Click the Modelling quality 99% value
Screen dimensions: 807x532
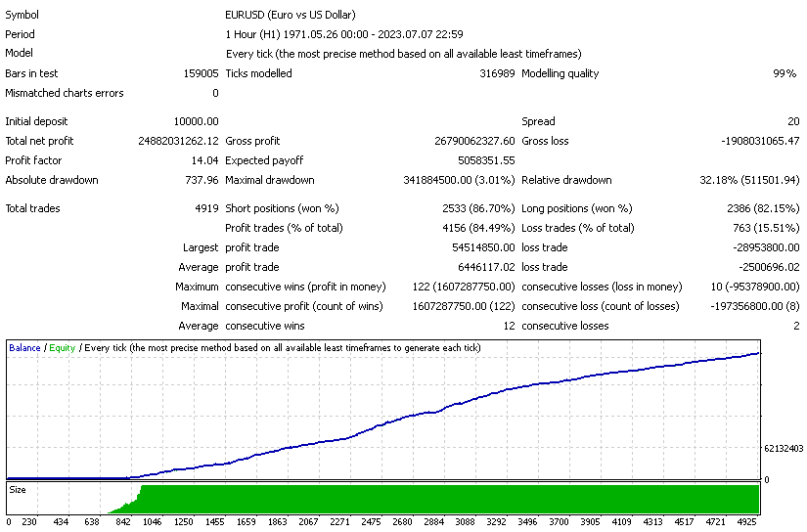tap(785, 73)
